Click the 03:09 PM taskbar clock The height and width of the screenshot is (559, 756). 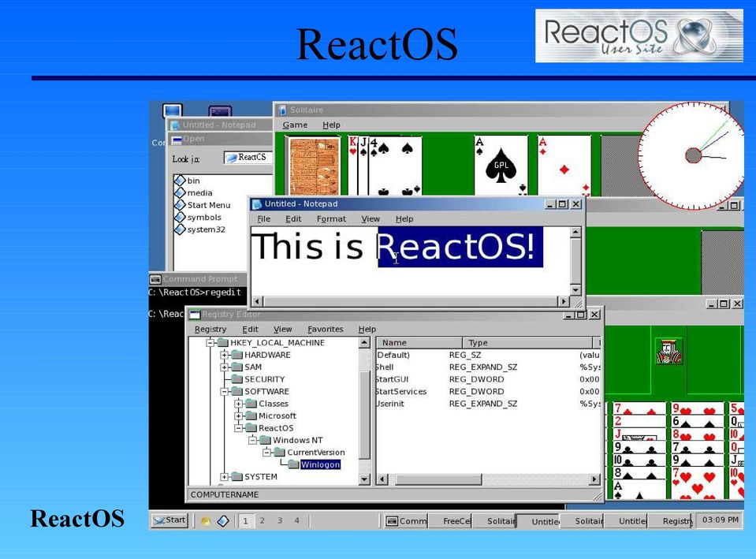click(721, 520)
